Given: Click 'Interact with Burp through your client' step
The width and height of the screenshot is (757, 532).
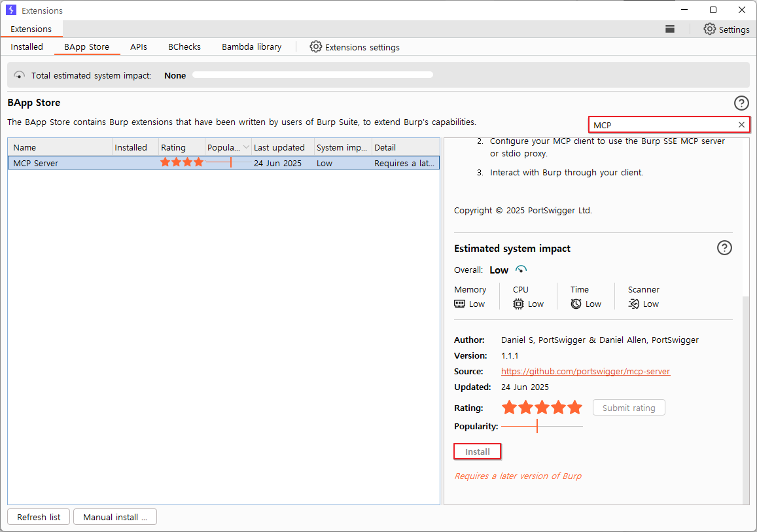Looking at the screenshot, I should [567, 172].
